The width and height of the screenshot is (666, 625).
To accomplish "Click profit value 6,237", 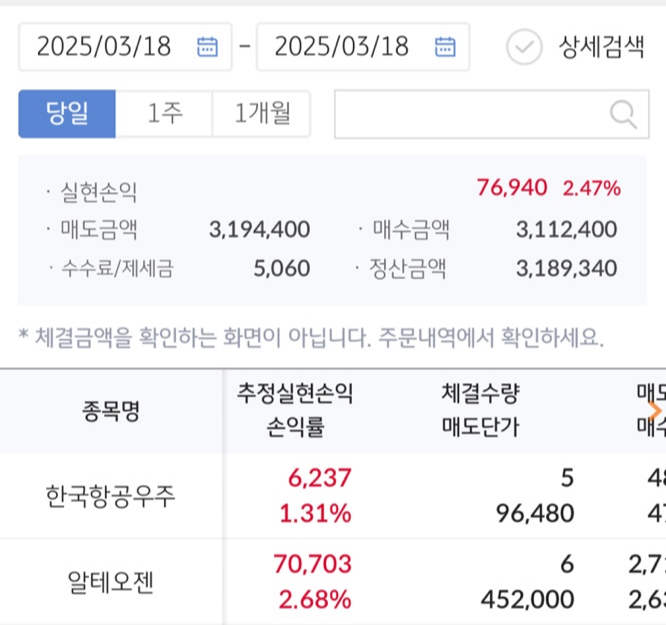I will tap(320, 478).
